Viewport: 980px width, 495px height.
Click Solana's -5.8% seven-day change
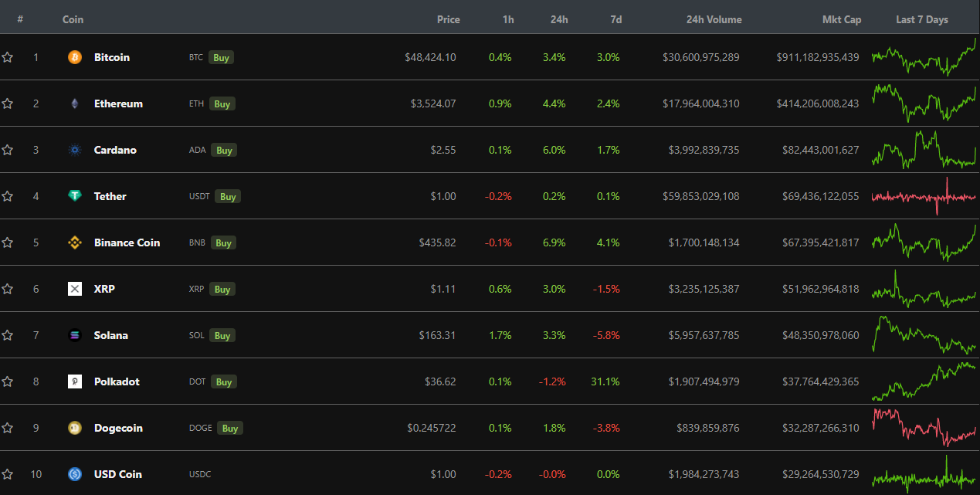pos(606,335)
